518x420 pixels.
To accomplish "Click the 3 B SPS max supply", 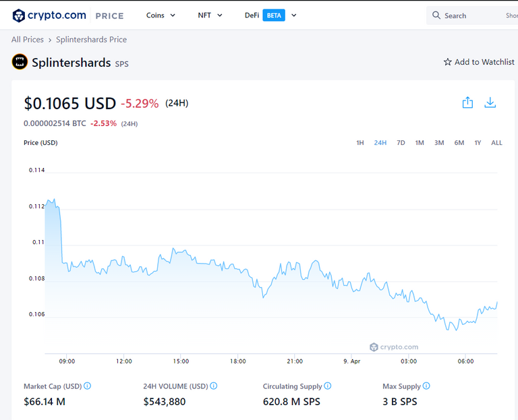I will tap(400, 402).
